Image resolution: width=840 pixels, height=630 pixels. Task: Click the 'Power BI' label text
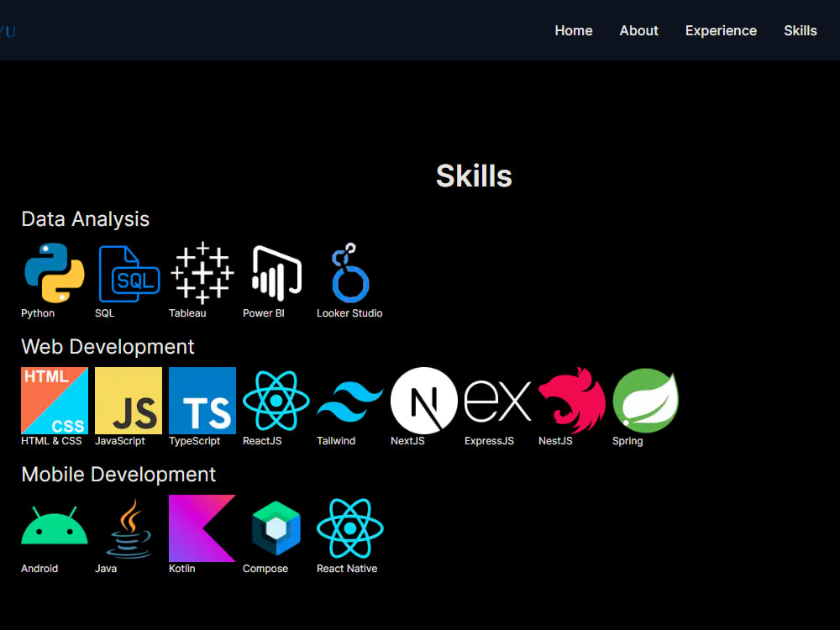[x=264, y=313]
